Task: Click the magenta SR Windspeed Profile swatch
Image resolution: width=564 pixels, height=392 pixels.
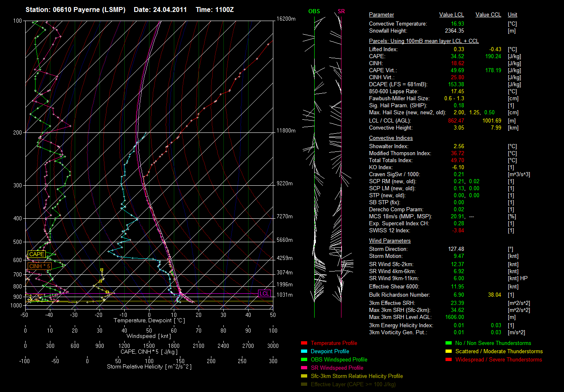Action: pyautogui.click(x=304, y=368)
